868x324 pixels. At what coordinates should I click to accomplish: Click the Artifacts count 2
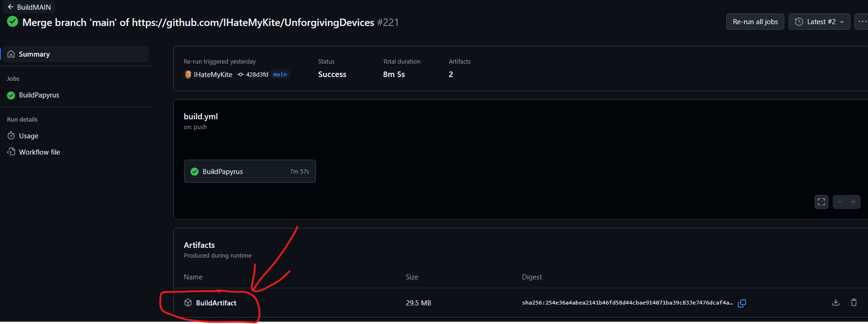coord(451,74)
